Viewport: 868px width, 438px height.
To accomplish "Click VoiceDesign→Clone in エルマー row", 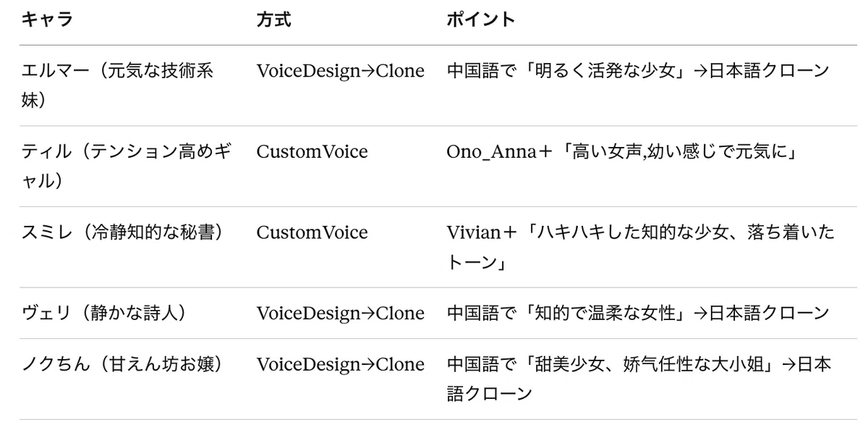I will [x=341, y=72].
